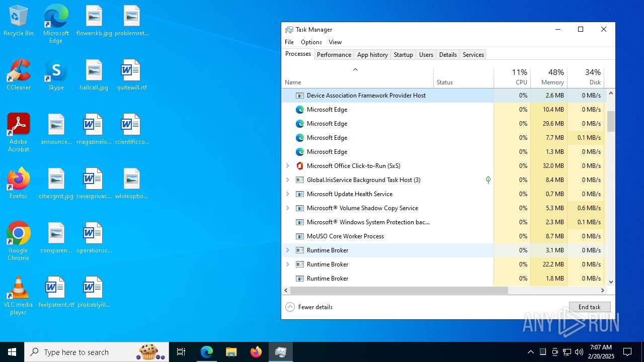Expand Global.IrisService Background Task Host group
644x362 pixels.
(x=288, y=180)
